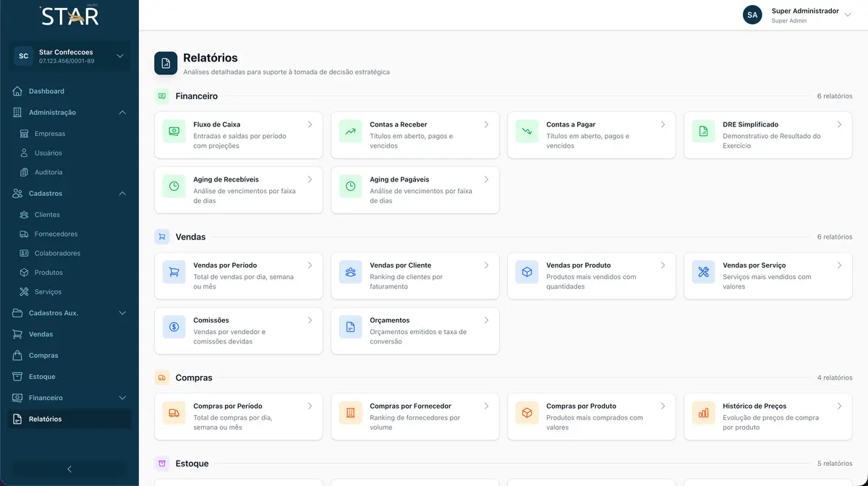Viewport: 868px width, 486px height.
Task: Expand the Cadastros Aux. sidebar section
Action: click(x=122, y=313)
